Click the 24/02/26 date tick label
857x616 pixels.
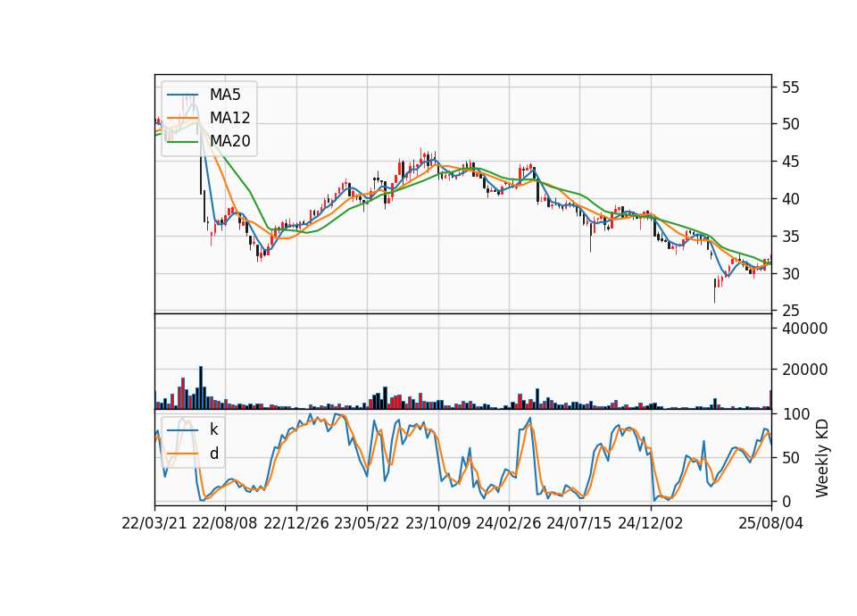[x=509, y=523]
